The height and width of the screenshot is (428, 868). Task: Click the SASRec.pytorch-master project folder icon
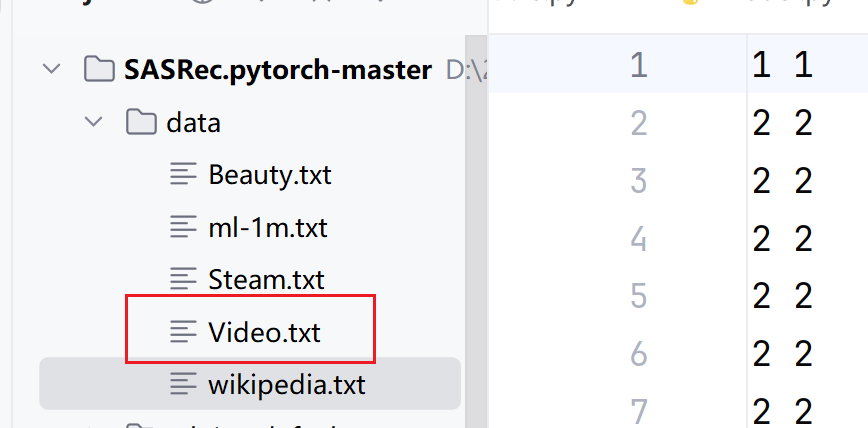(98, 70)
